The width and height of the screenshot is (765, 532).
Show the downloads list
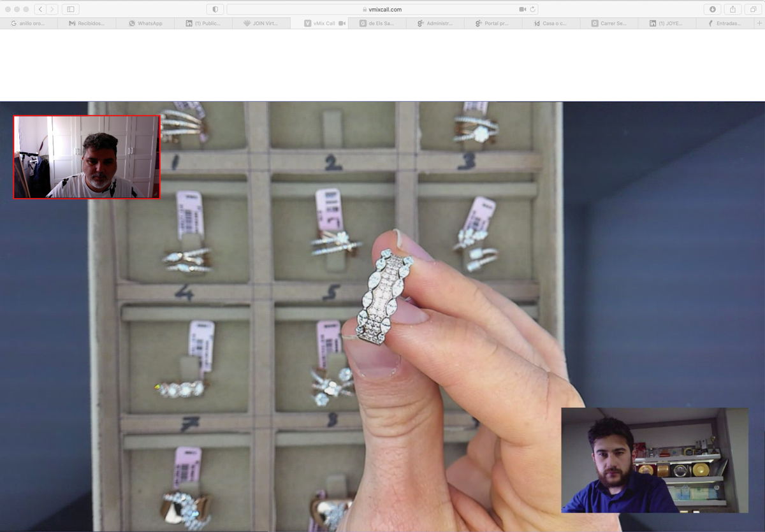712,9
